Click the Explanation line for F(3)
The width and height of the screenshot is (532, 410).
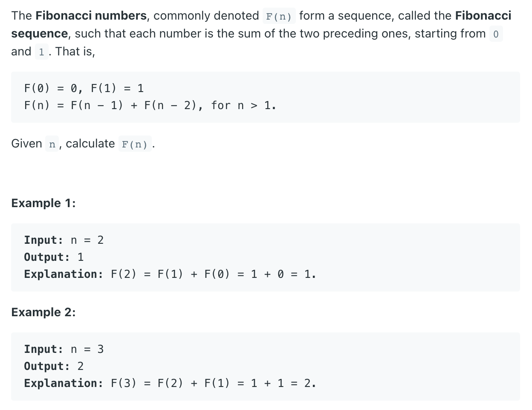click(x=170, y=383)
